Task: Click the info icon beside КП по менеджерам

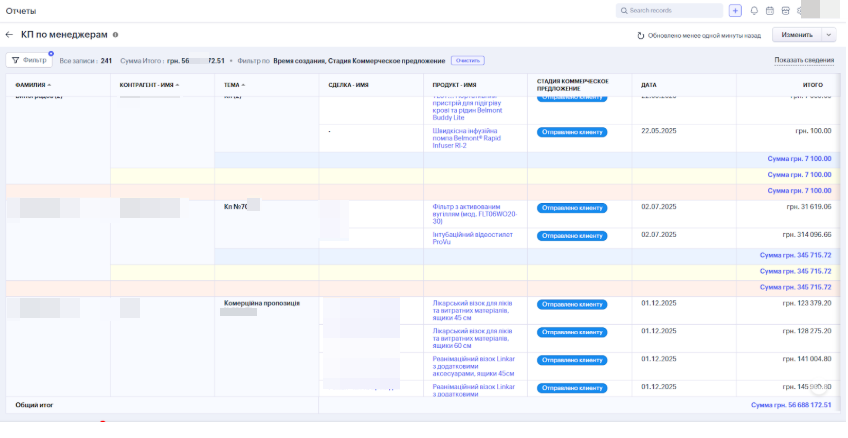Action: (x=115, y=35)
